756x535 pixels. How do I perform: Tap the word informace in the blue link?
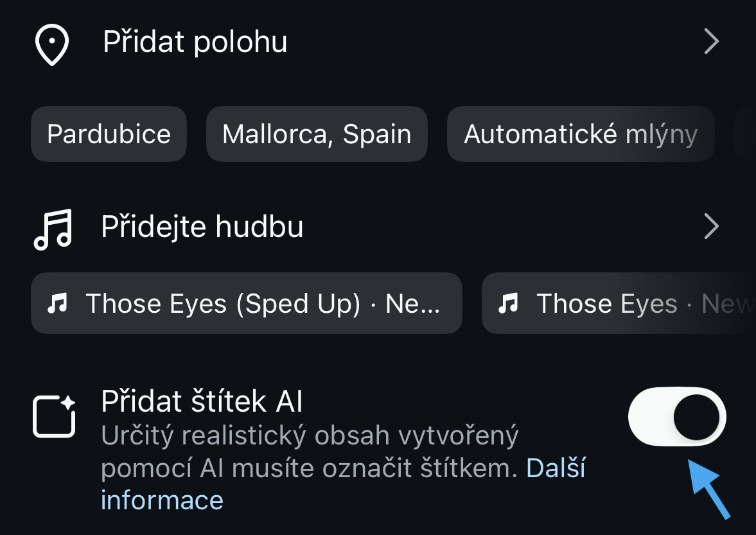coord(162,500)
